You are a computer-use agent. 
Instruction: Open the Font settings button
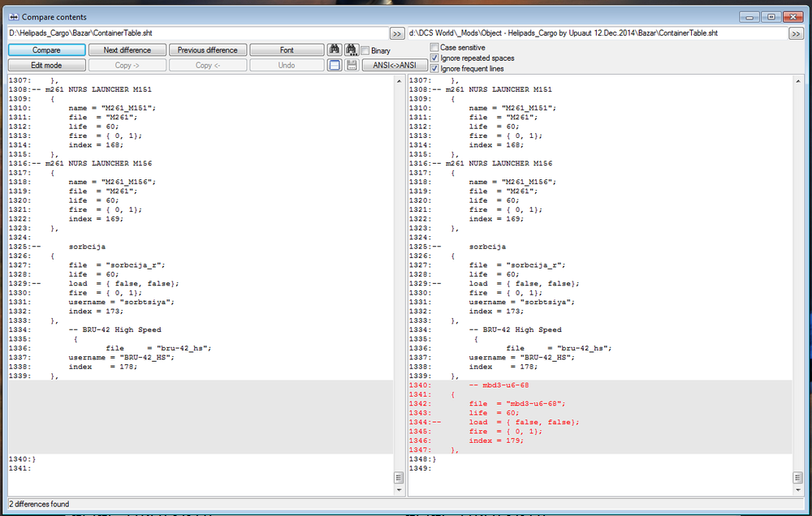coord(287,49)
